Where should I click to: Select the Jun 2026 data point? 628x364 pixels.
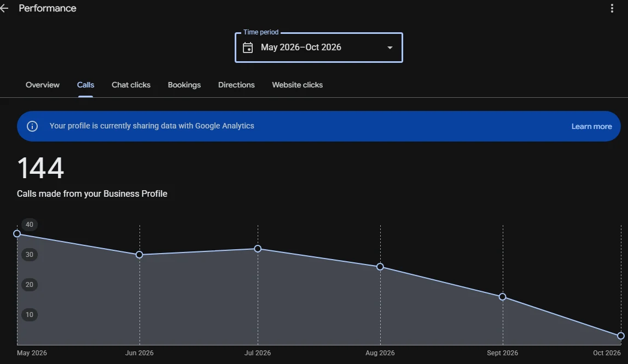[x=139, y=255]
